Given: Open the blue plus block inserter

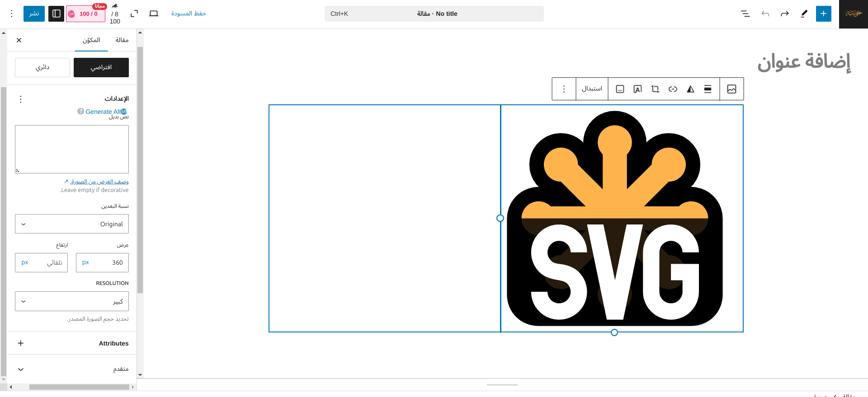Looking at the screenshot, I should click(x=824, y=14).
